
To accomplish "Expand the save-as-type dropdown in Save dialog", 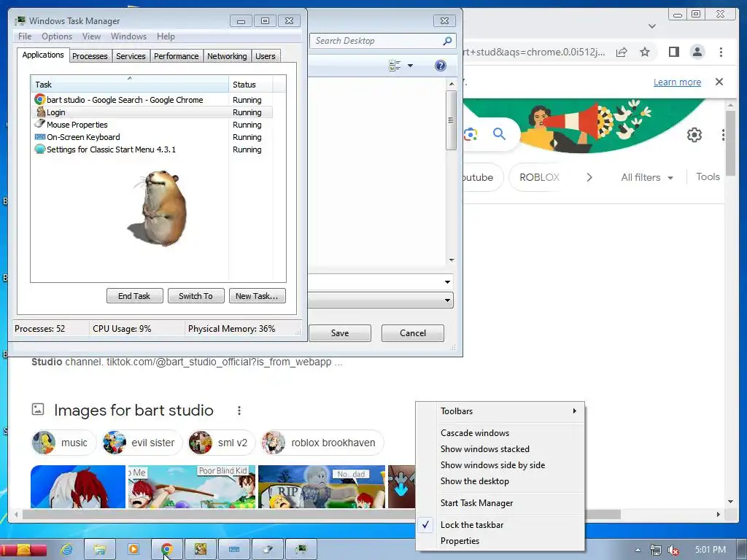I will 447,300.
